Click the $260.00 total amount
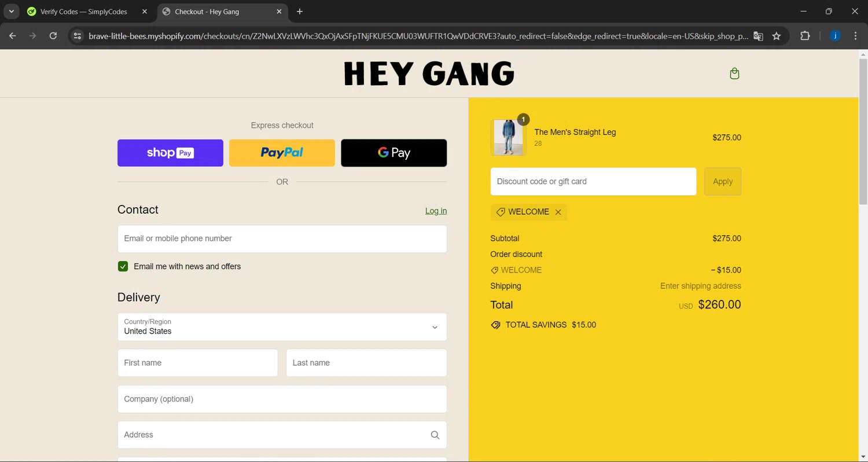Viewport: 868px width, 462px height. point(719,305)
